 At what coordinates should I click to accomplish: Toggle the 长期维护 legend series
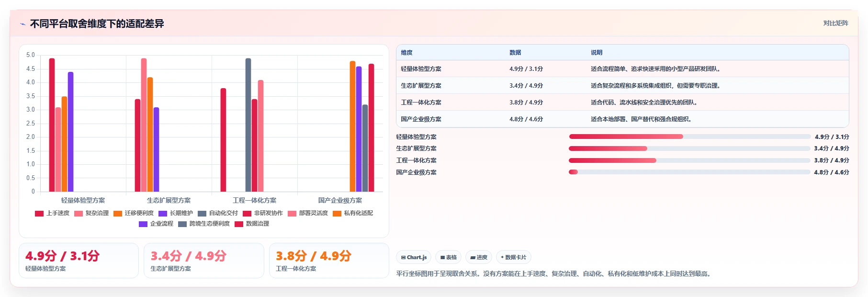[x=176, y=213]
